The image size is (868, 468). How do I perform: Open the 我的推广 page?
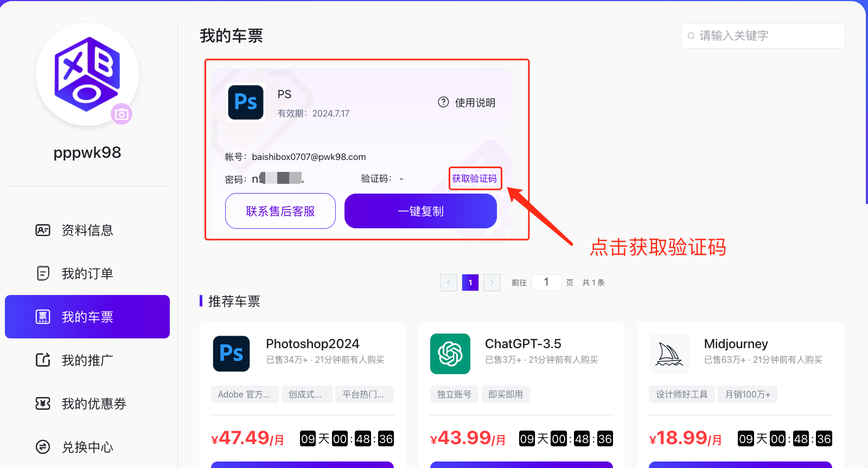87,360
